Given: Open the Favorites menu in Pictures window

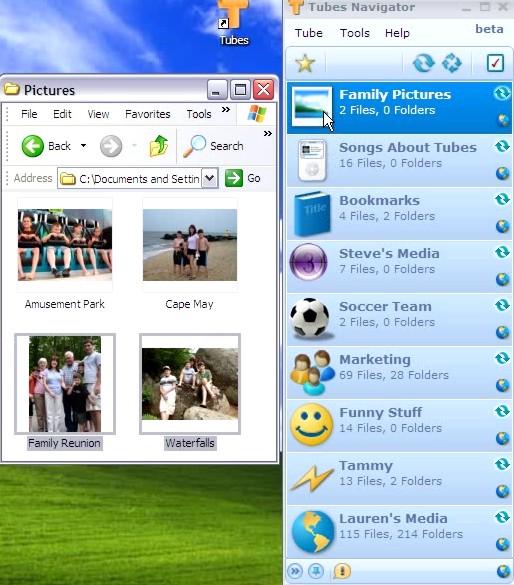Looking at the screenshot, I should [148, 114].
